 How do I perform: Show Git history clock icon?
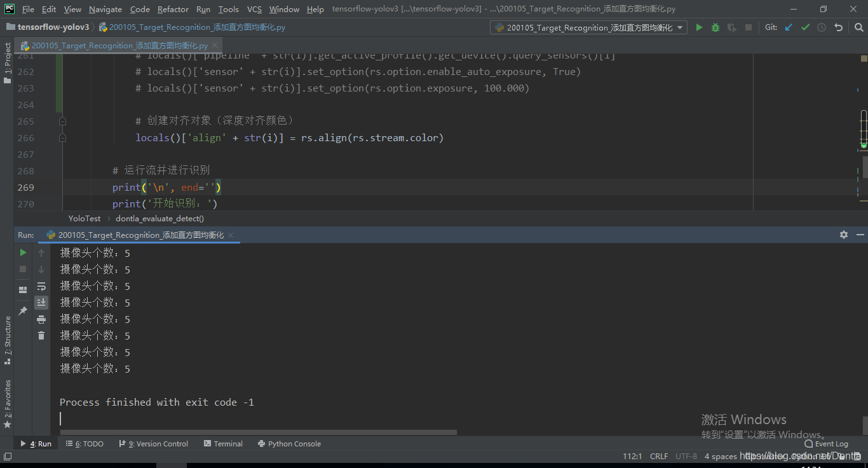[x=822, y=27]
